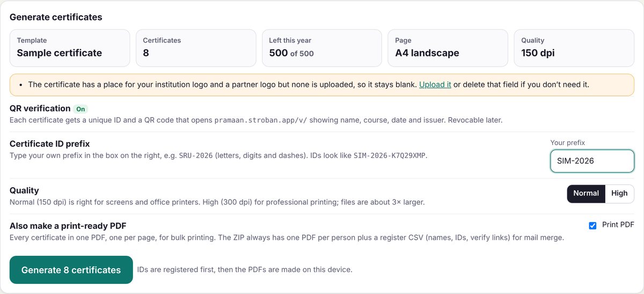
Task: Click the Certificate ID prefix heading
Action: point(50,144)
